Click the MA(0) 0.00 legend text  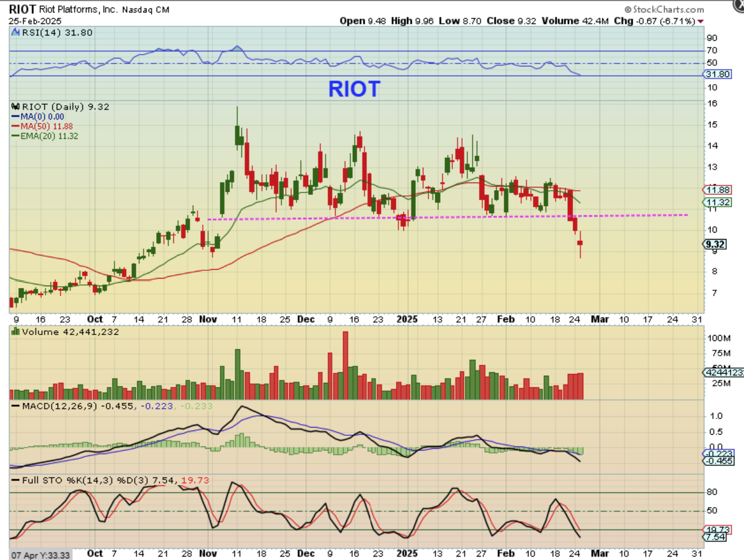click(42, 117)
